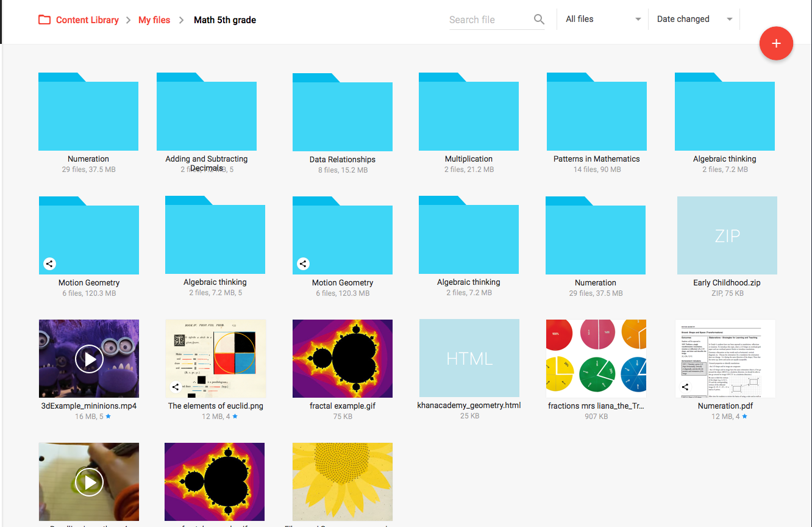Open Algebraic thinking folder above Early Childhood.zip

click(725, 112)
